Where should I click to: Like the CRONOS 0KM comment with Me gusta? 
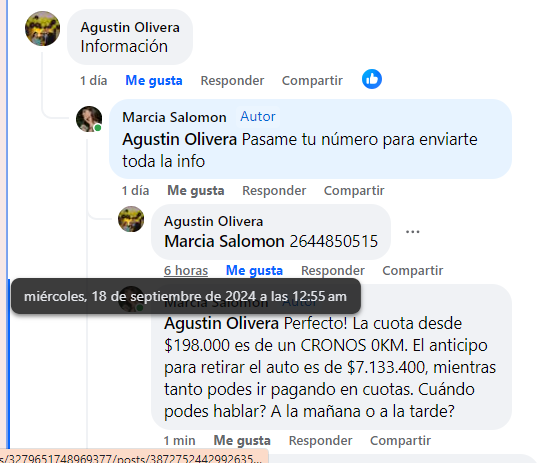pyautogui.click(x=242, y=440)
